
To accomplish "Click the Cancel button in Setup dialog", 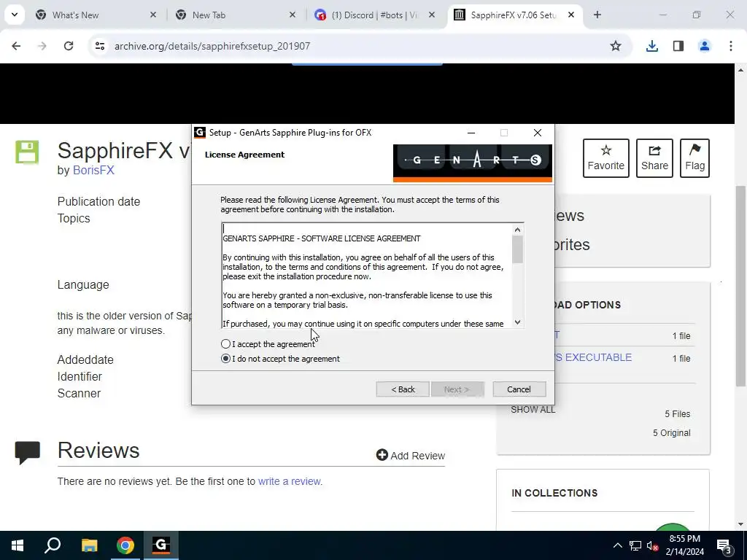I will [519, 389].
